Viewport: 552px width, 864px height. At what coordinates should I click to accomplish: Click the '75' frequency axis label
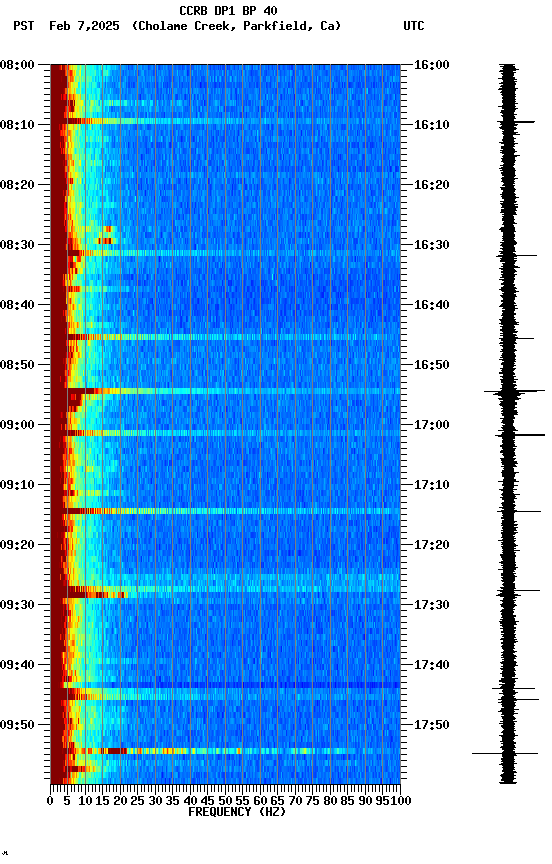(x=313, y=802)
